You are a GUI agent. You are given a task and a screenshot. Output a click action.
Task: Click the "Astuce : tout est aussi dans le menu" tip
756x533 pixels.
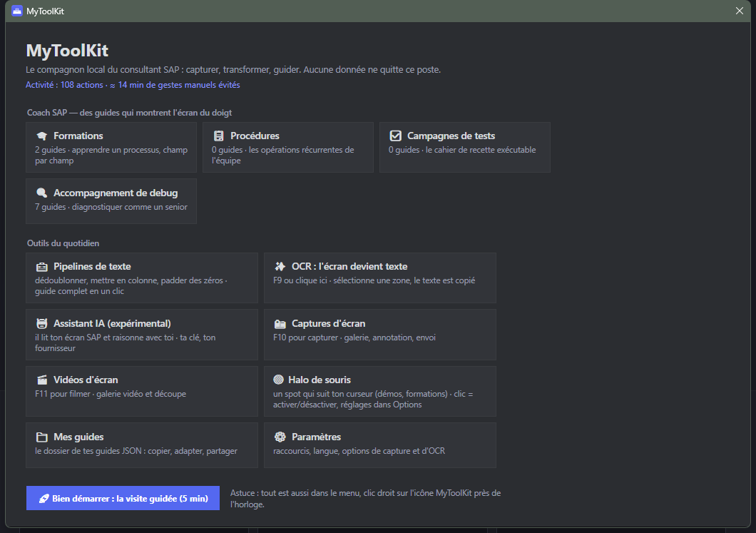coord(365,499)
